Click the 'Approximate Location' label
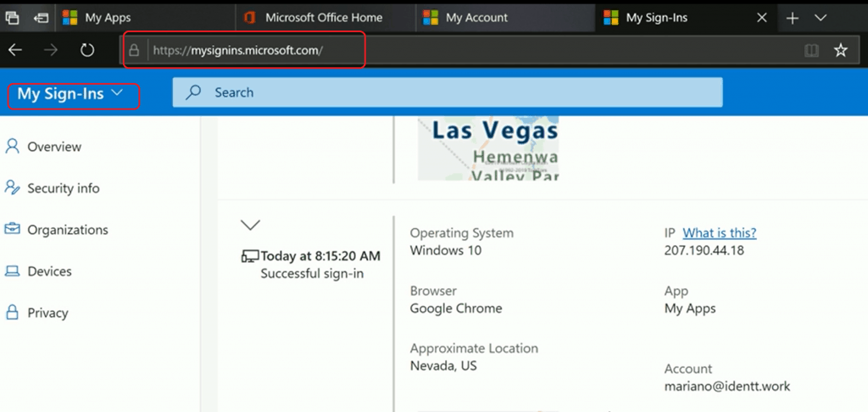868x412 pixels. [x=474, y=348]
